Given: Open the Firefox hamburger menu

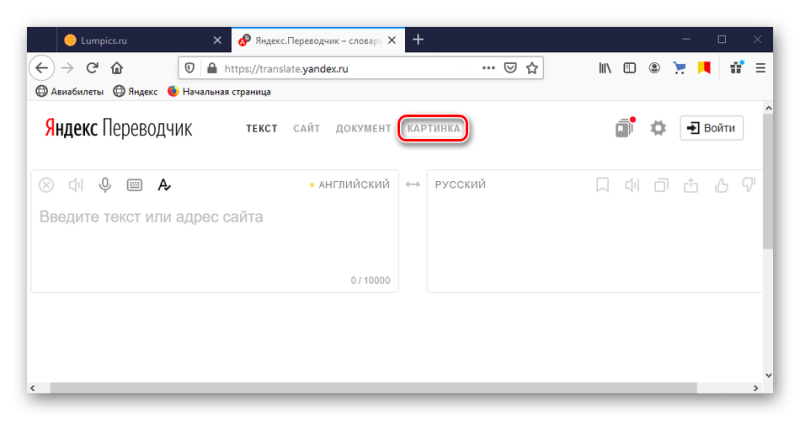Looking at the screenshot, I should (761, 68).
